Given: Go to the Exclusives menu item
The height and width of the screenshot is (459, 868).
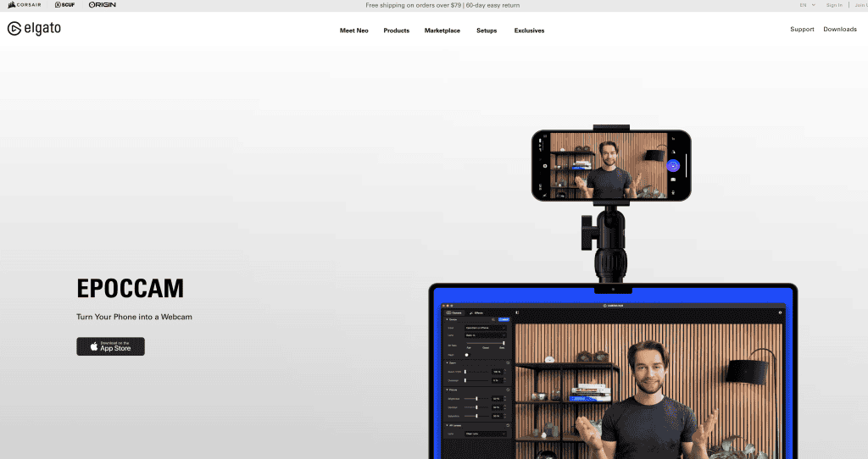Looking at the screenshot, I should [529, 30].
